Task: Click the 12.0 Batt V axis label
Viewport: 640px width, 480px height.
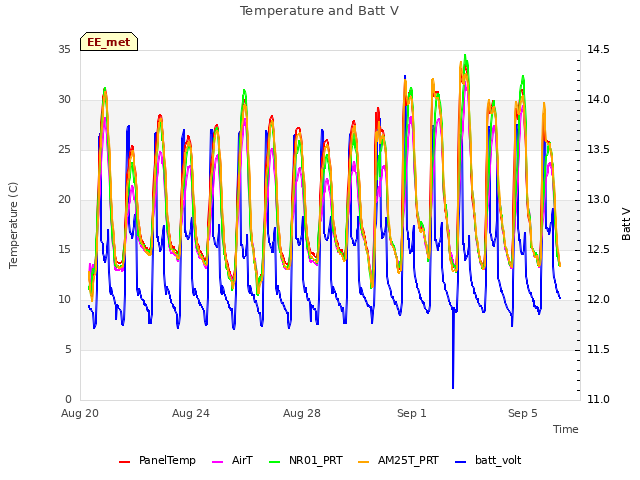Action: point(598,300)
